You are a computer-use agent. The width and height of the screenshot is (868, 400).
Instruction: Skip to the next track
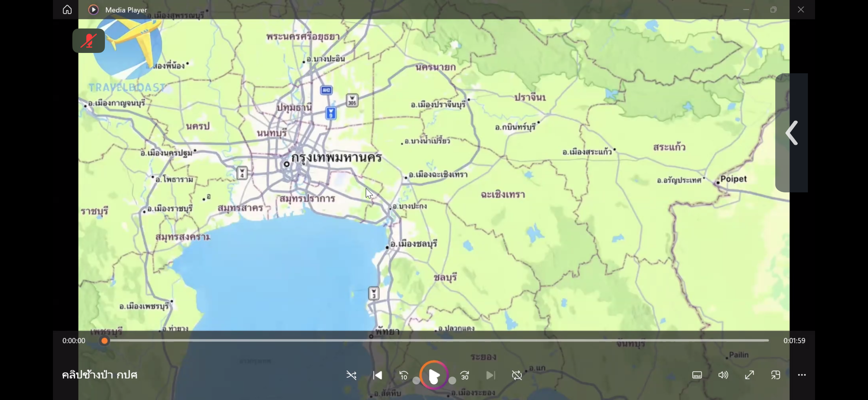(491, 375)
